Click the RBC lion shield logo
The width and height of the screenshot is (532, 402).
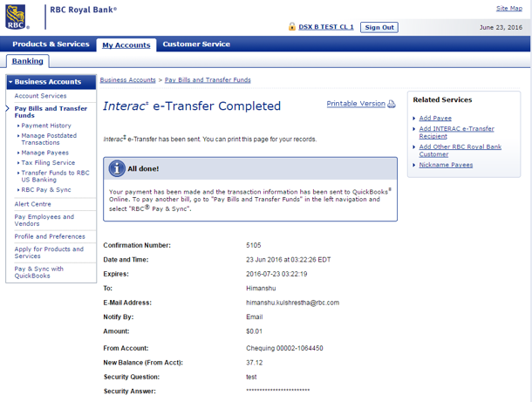[x=16, y=17]
